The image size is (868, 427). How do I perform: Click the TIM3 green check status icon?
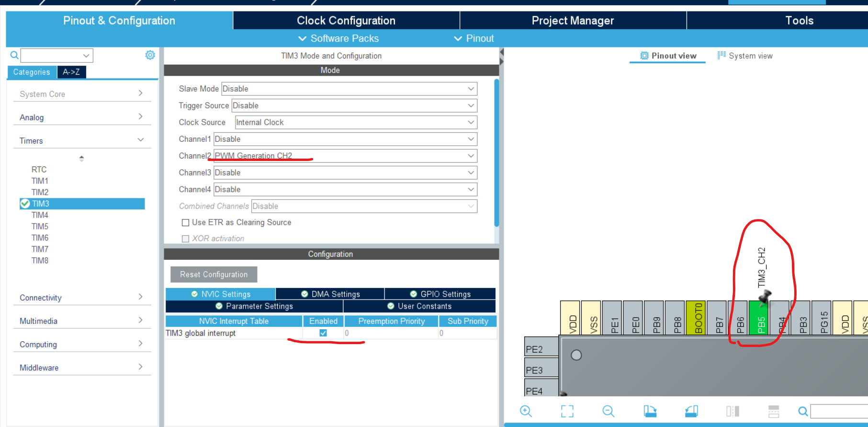25,204
